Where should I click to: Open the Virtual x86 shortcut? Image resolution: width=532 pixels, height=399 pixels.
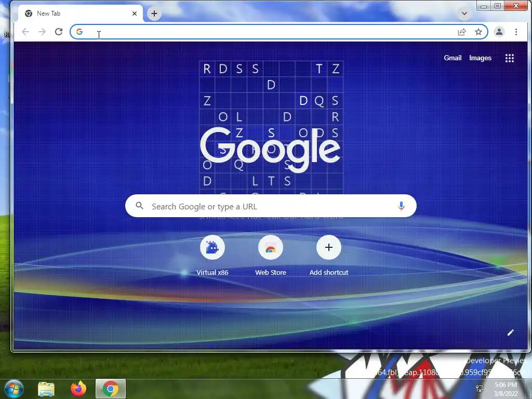(212, 255)
